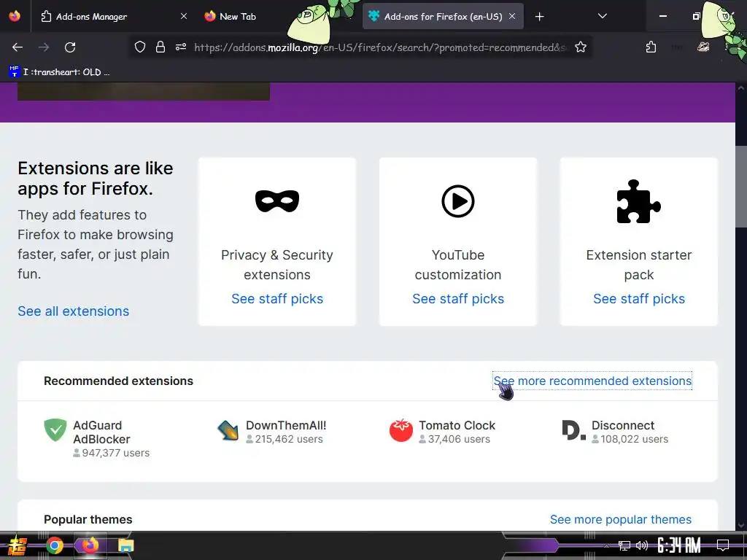Viewport: 747px width, 560px height.
Task: Open tracking protection shield icon
Action: 139,47
